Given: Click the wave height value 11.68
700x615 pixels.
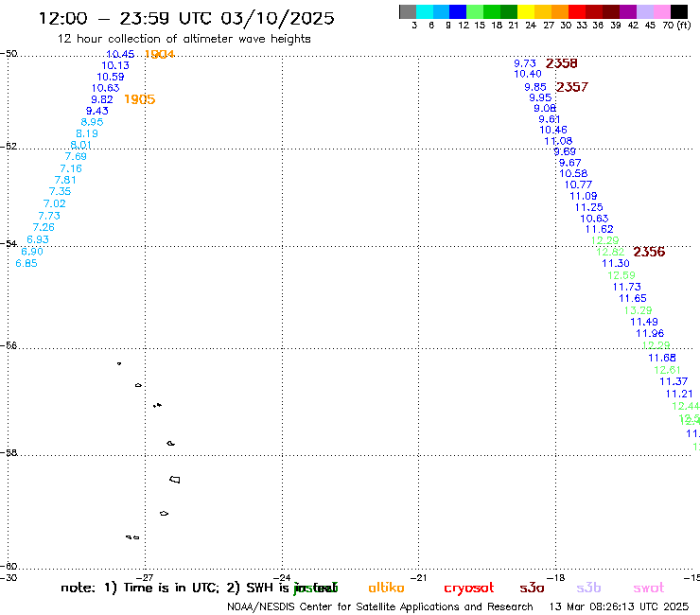Looking at the screenshot, I should click(x=662, y=358).
